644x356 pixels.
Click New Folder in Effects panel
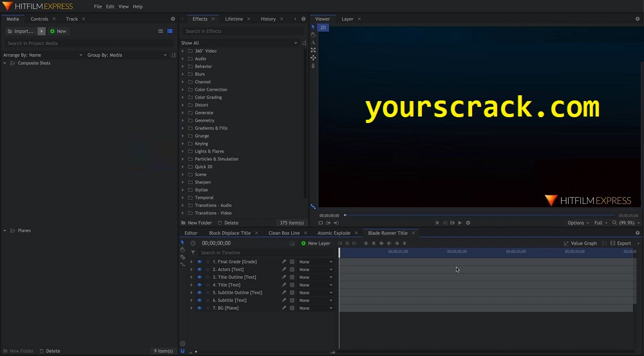(x=196, y=223)
